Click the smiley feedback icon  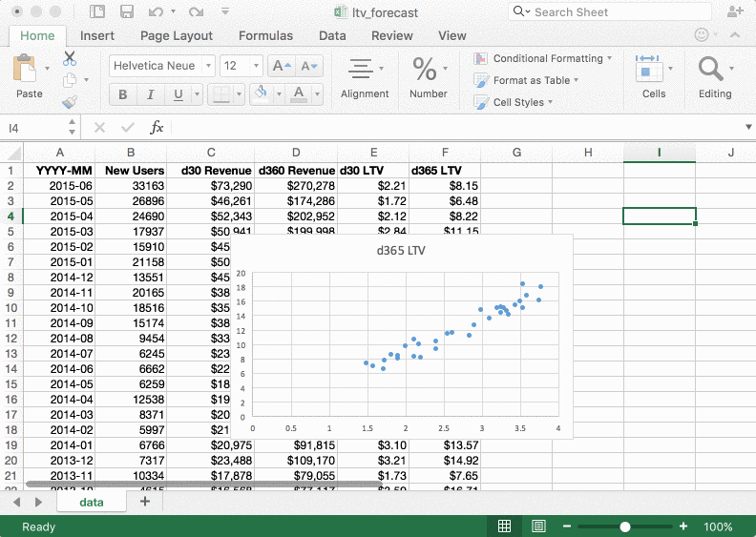tap(702, 34)
